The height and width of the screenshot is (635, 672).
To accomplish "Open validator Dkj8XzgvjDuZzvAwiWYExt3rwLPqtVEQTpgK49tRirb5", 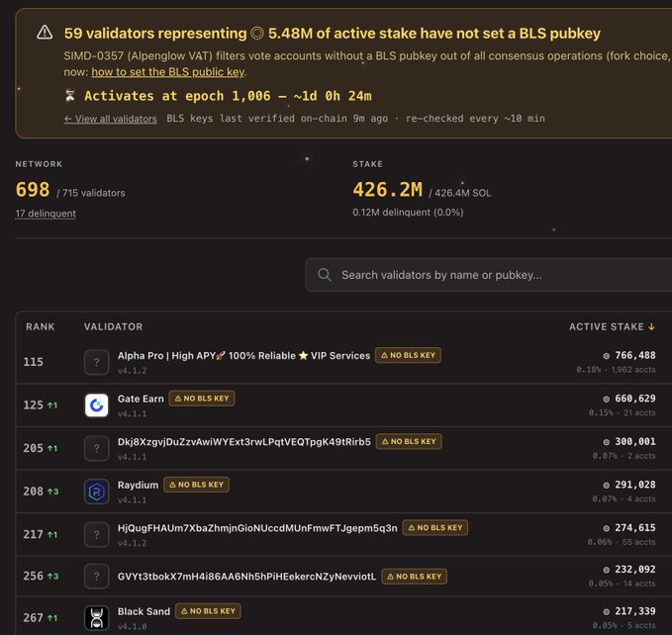I will click(x=243, y=442).
